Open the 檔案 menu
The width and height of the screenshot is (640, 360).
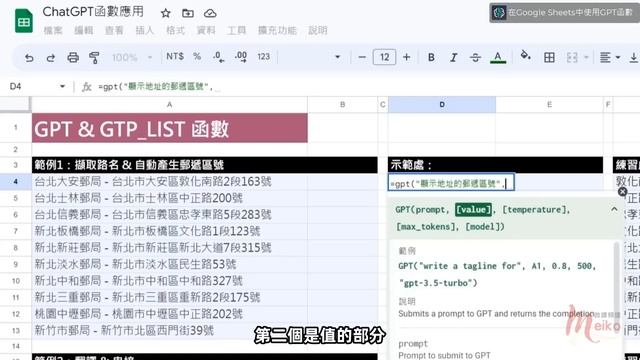point(53,30)
